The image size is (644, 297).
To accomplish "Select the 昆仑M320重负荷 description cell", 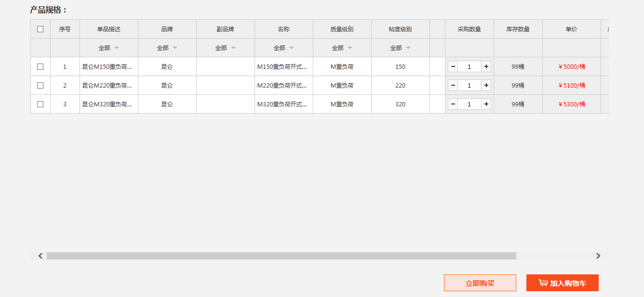I will [x=109, y=104].
